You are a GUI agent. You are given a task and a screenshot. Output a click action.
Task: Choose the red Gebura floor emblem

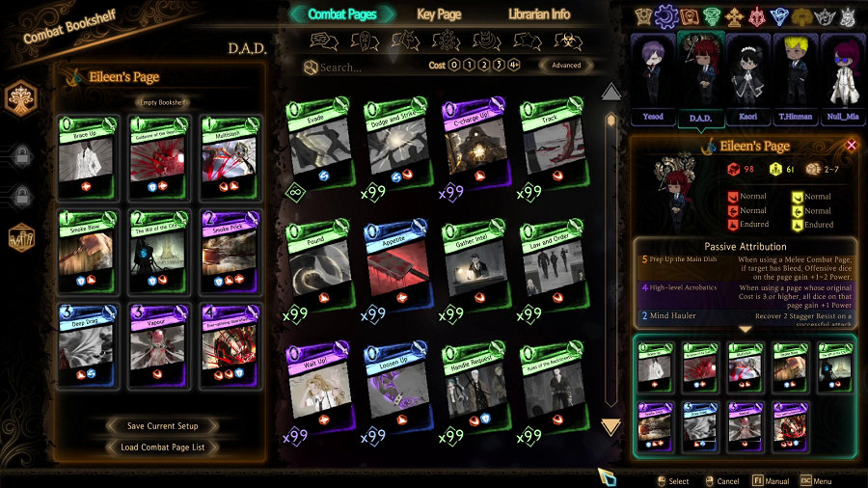[x=757, y=17]
